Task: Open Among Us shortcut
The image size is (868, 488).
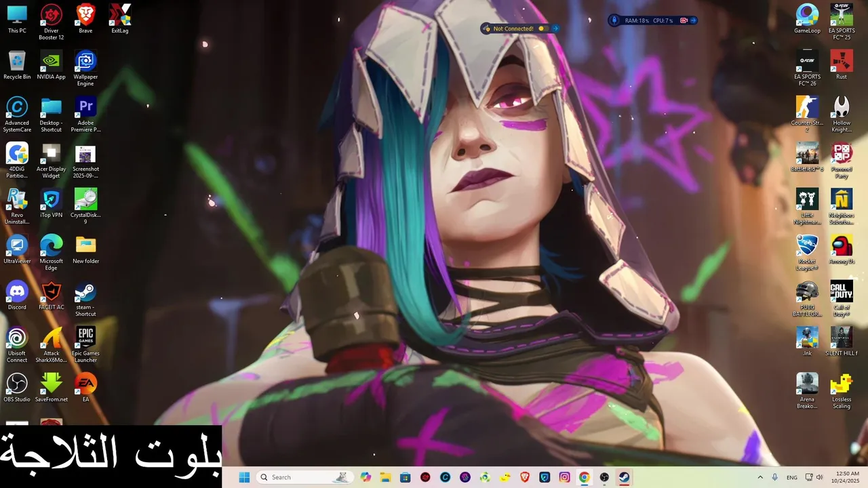Action: [842, 250]
